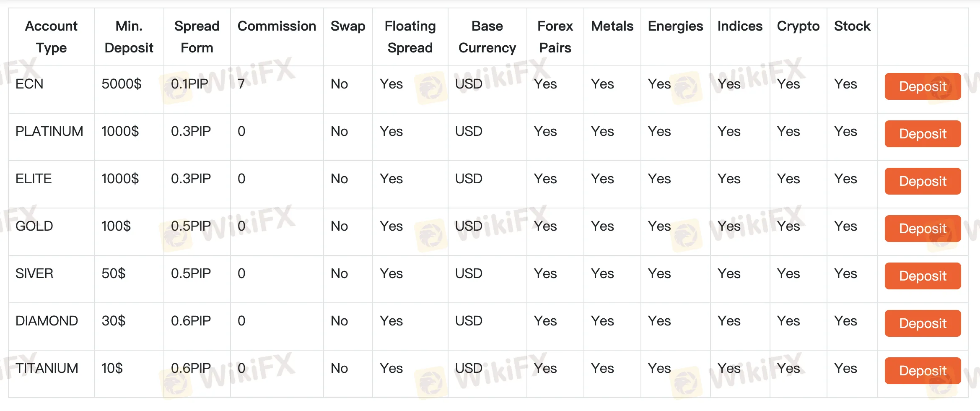
Task: Click the 0.1PIP spread value for ECN
Action: pos(189,84)
